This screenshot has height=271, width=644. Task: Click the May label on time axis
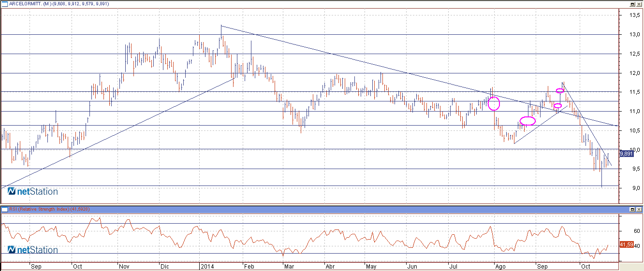click(x=371, y=266)
